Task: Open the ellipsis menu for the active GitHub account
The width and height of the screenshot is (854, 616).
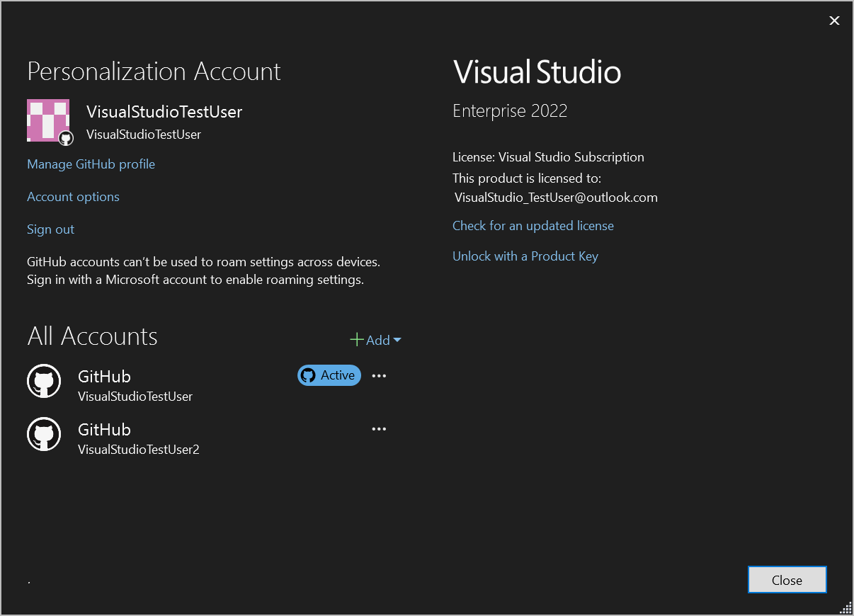Action: [x=379, y=375]
